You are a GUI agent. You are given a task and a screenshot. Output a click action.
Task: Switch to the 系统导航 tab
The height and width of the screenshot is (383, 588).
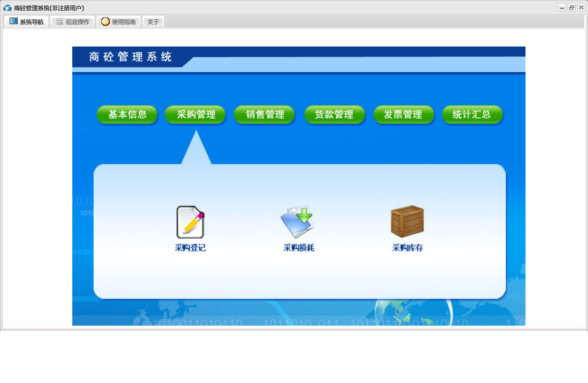(27, 22)
